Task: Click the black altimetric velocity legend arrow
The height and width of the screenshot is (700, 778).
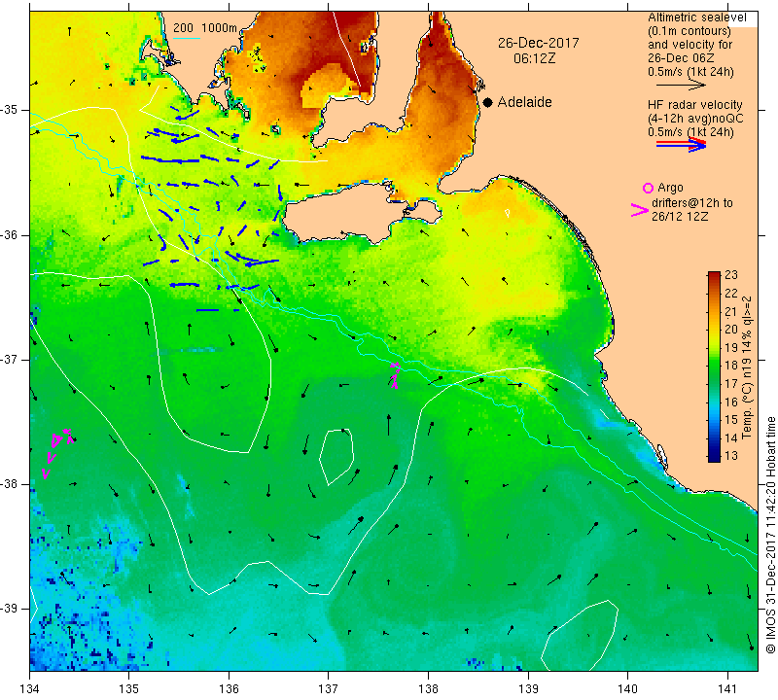Action: pos(682,85)
